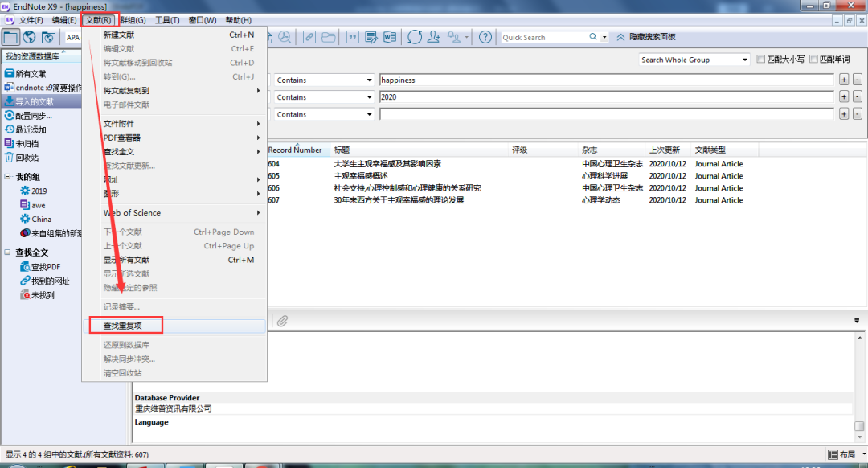Switch to Online Search Mode globe icon
Viewport: 868px width, 468px height.
(30, 37)
